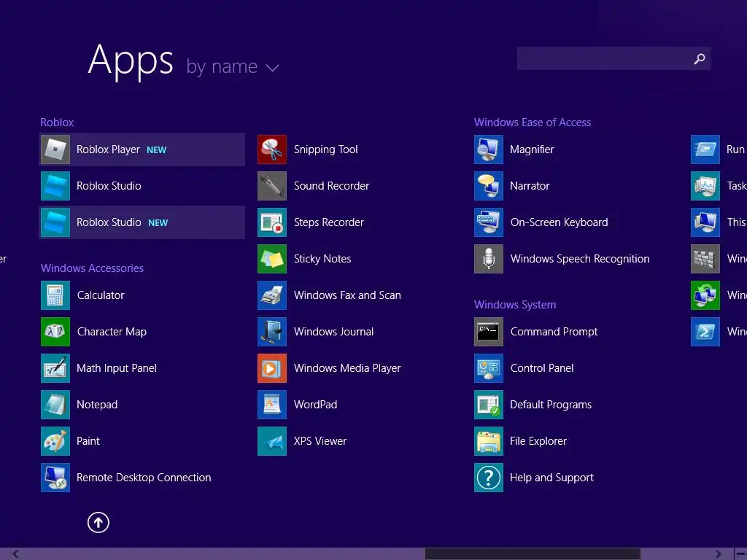The width and height of the screenshot is (747, 560).
Task: Click the 'Command Prompt' label
Action: tap(554, 332)
